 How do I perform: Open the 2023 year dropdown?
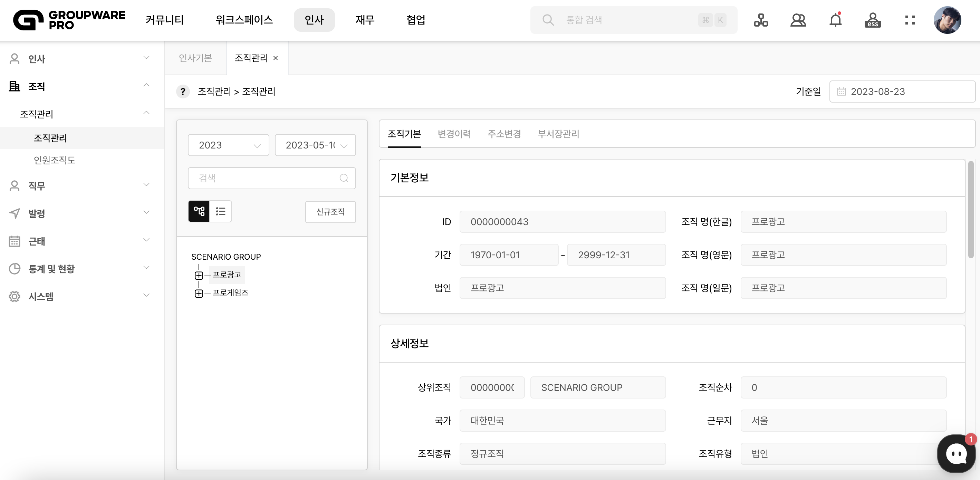[x=228, y=145]
